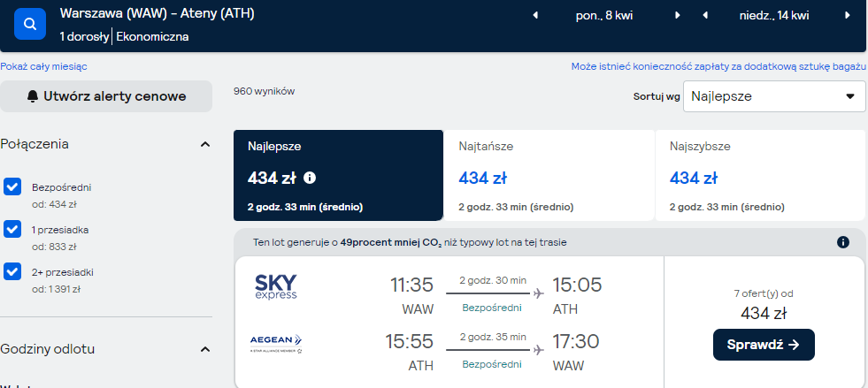Click the CO₂ emissions info icon

pos(843,242)
